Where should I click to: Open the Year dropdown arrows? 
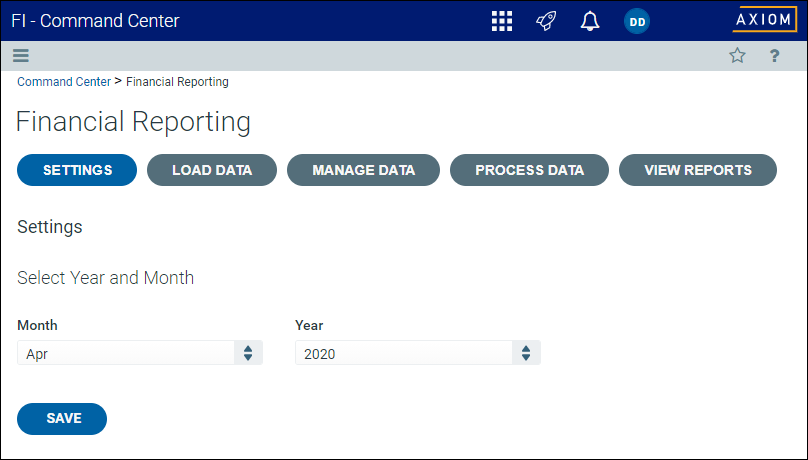(526, 353)
